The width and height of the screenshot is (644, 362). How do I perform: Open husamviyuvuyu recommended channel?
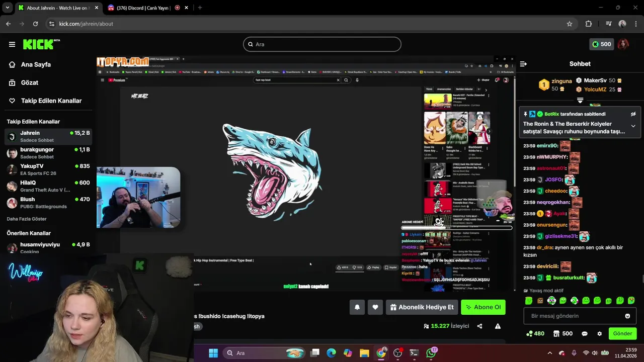point(48,247)
